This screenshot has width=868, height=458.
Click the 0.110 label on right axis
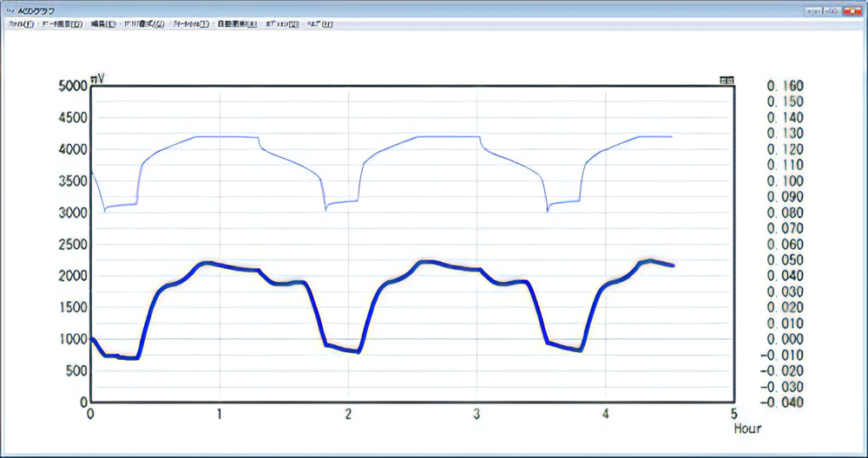785,165
